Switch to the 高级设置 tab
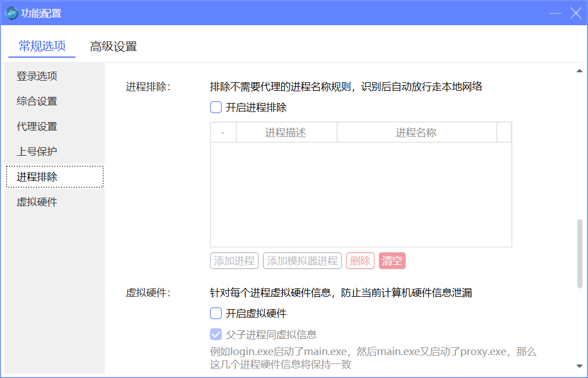Screen dimensions: 588x378 click(x=113, y=46)
